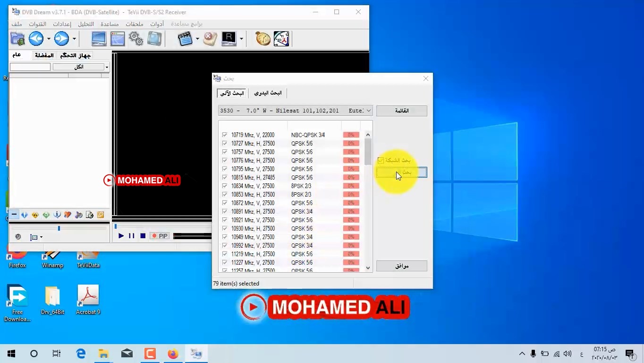Image resolution: width=644 pixels, height=363 pixels.
Task: Click the music note audio icon
Action: (79, 215)
